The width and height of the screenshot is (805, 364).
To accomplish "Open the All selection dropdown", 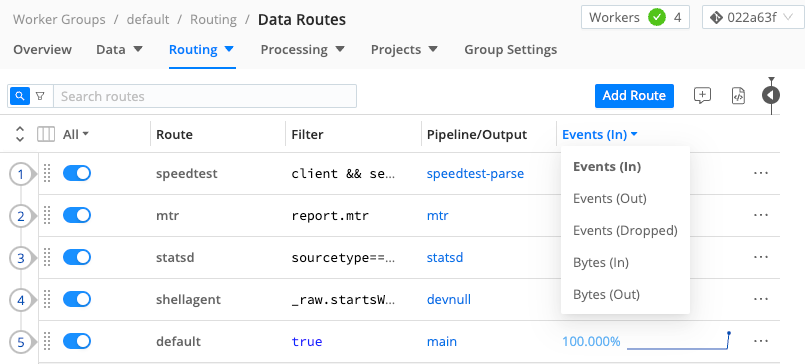I will pyautogui.click(x=75, y=135).
